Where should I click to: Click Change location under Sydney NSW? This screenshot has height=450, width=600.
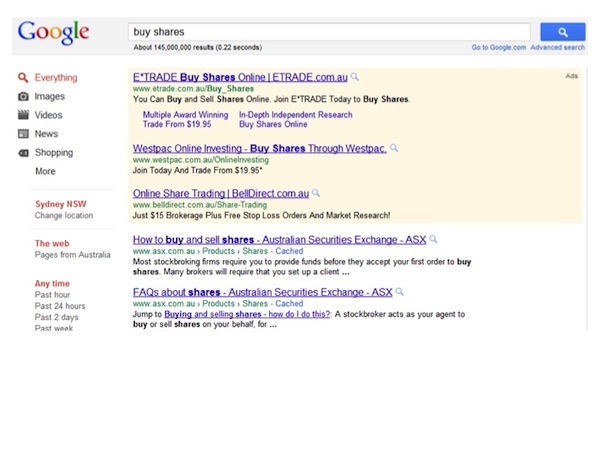tap(64, 215)
